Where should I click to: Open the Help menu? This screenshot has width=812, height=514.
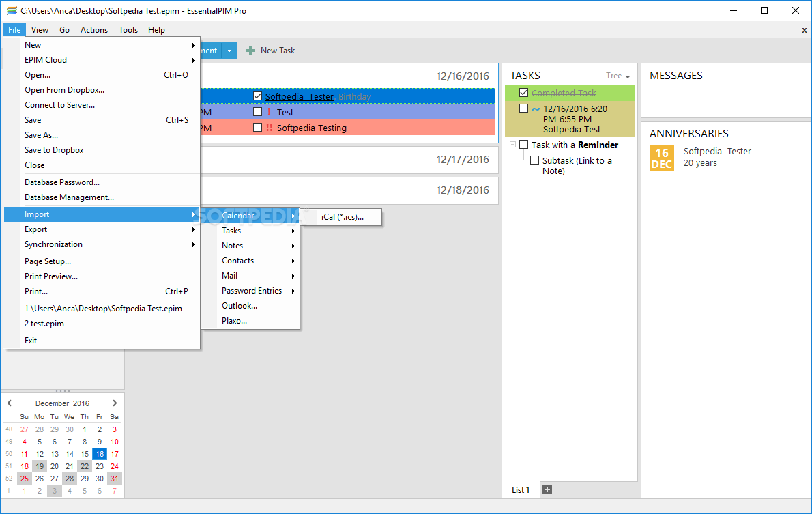156,30
